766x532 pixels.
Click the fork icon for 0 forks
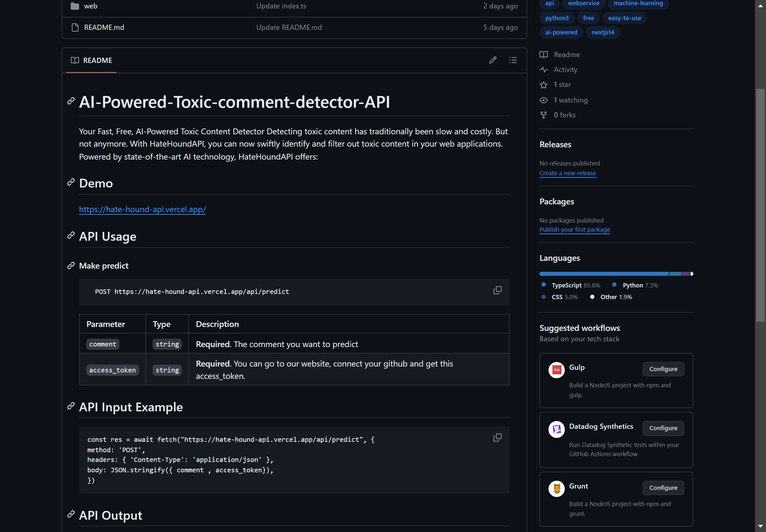(x=544, y=115)
